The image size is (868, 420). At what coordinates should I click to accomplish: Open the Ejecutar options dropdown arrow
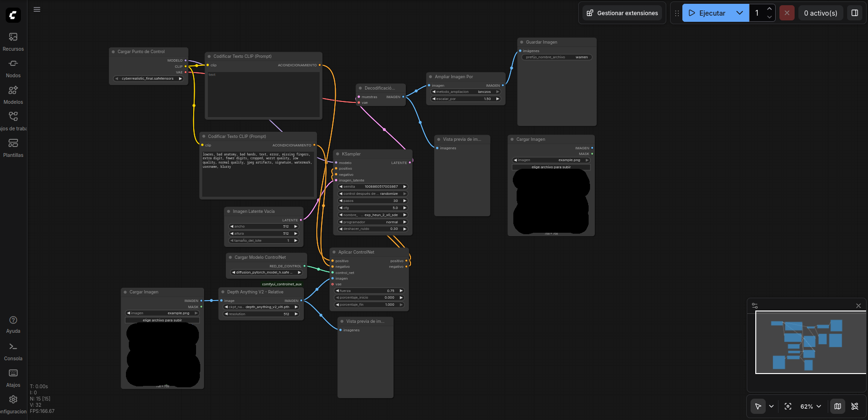pos(740,13)
